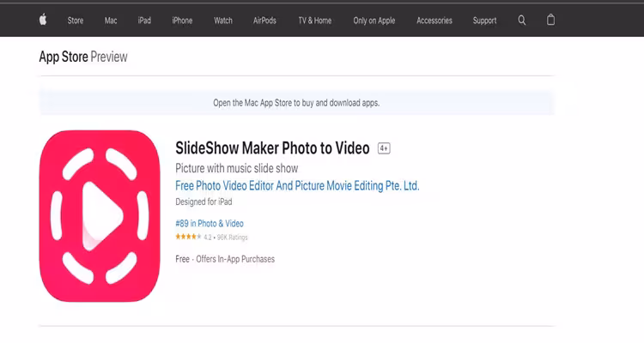Viewport: 644px width, 343px height.
Task: Go to the iPad menu
Action: click(144, 20)
